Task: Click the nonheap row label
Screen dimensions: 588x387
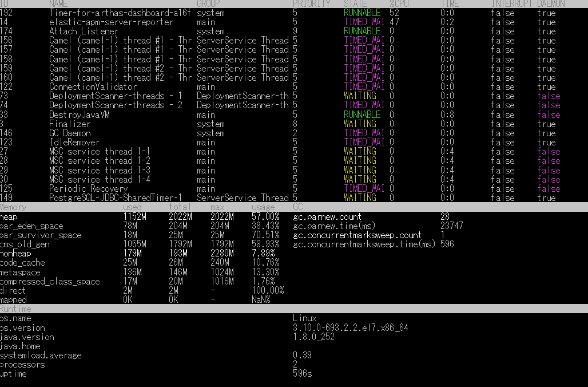Action: point(15,254)
